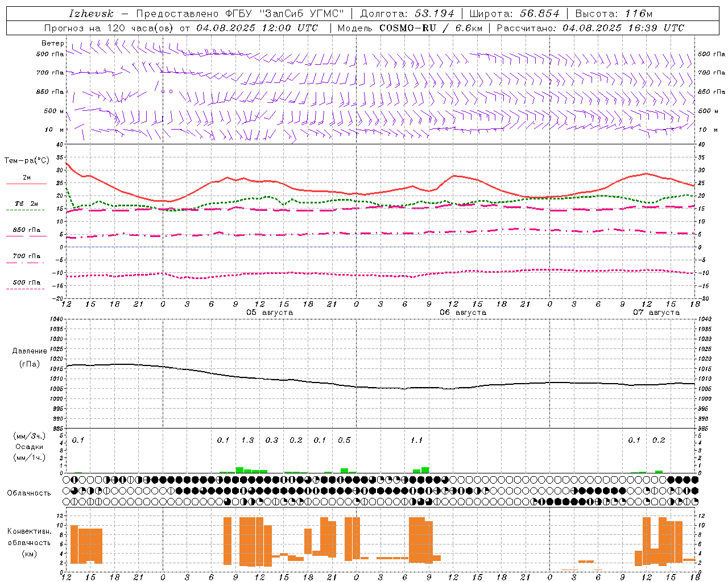Viewport: 728px width, 582px height.
Task: Click the 700 гПа temperature legend label
Action: pos(27,256)
